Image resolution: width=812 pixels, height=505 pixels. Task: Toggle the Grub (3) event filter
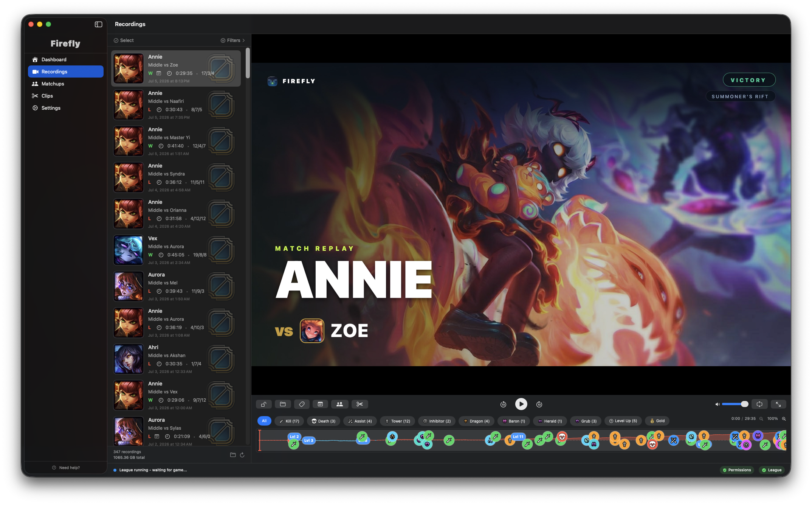coord(586,421)
